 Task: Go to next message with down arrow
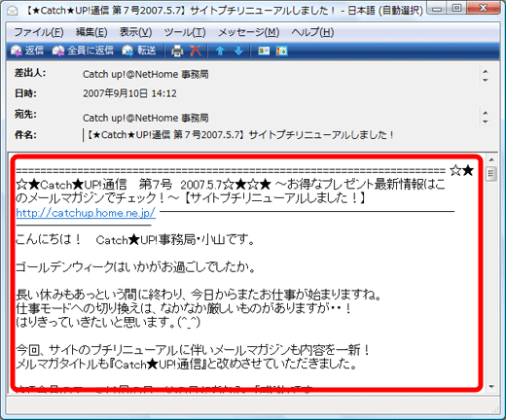(238, 51)
